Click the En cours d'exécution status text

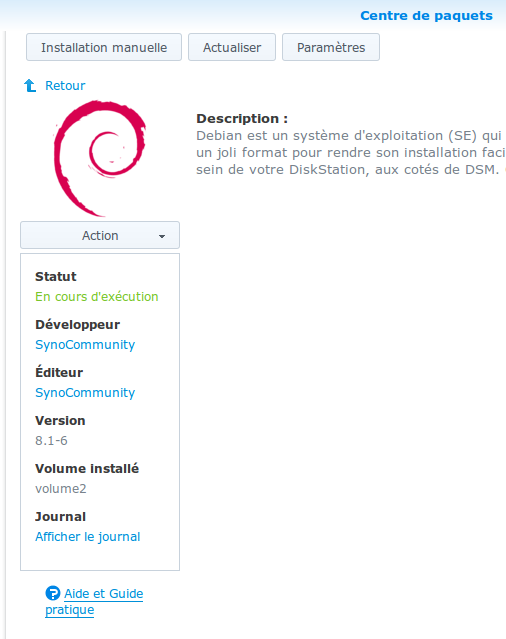97,297
